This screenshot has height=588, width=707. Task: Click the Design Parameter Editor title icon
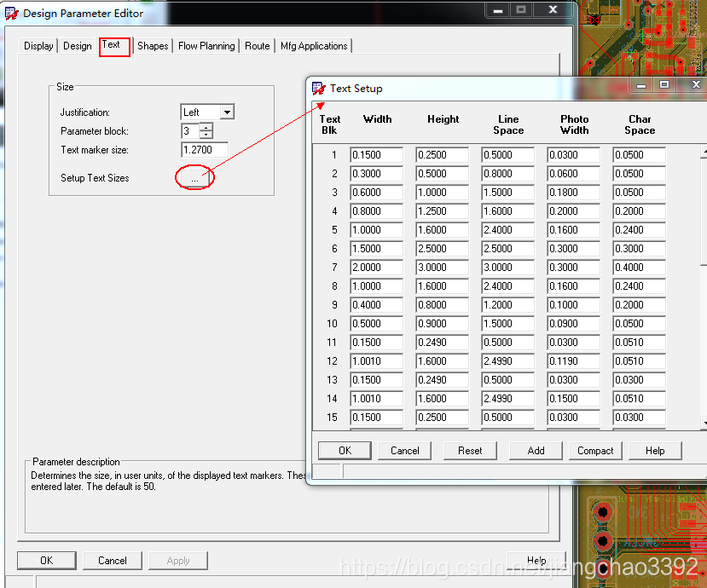coord(12,14)
